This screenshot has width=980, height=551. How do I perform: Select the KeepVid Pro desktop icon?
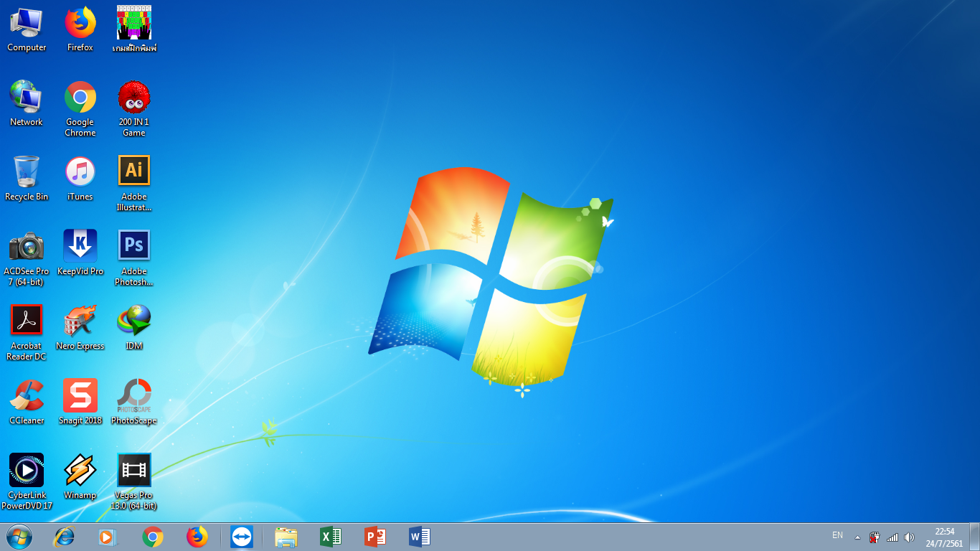80,253
